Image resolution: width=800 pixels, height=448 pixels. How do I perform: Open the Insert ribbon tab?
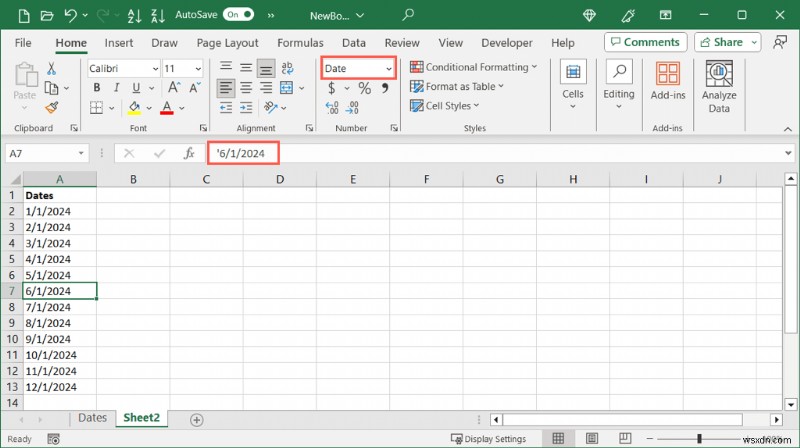(119, 43)
